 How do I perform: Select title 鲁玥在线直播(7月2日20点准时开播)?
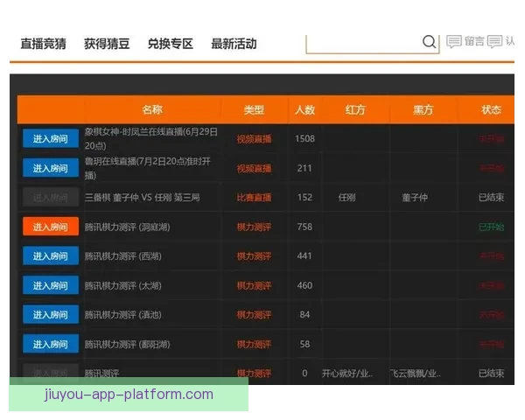(x=147, y=168)
